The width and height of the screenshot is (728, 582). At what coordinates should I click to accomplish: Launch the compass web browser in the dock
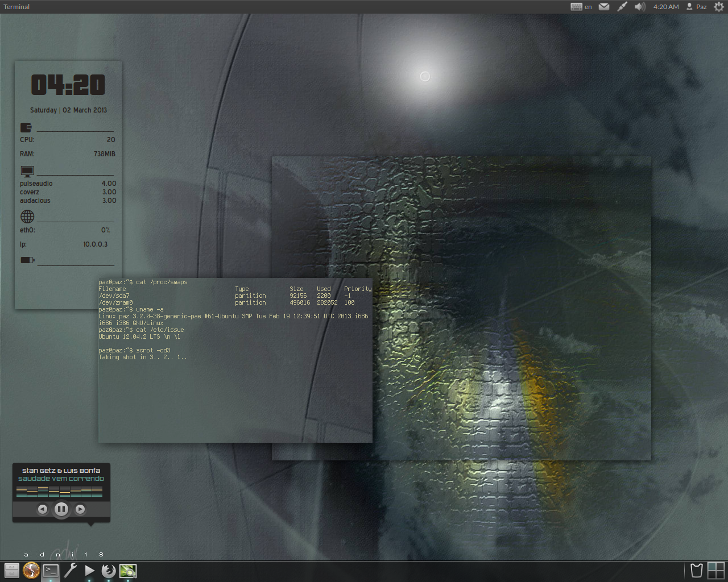click(31, 571)
